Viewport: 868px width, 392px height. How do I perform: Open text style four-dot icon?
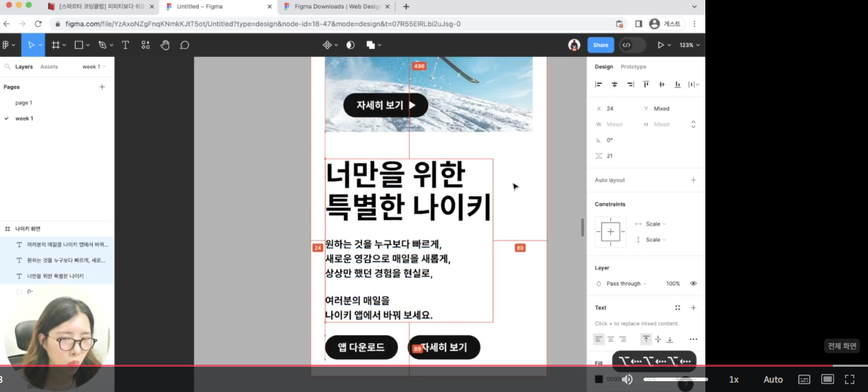click(677, 308)
